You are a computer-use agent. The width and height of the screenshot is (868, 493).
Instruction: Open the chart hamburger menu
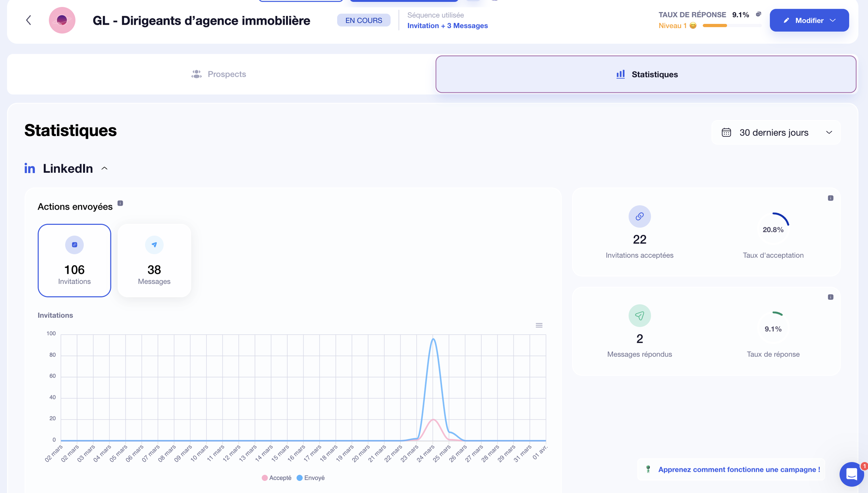539,325
